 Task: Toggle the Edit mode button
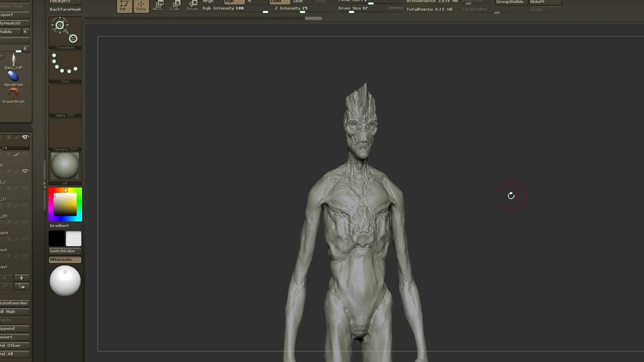pyautogui.click(x=124, y=6)
